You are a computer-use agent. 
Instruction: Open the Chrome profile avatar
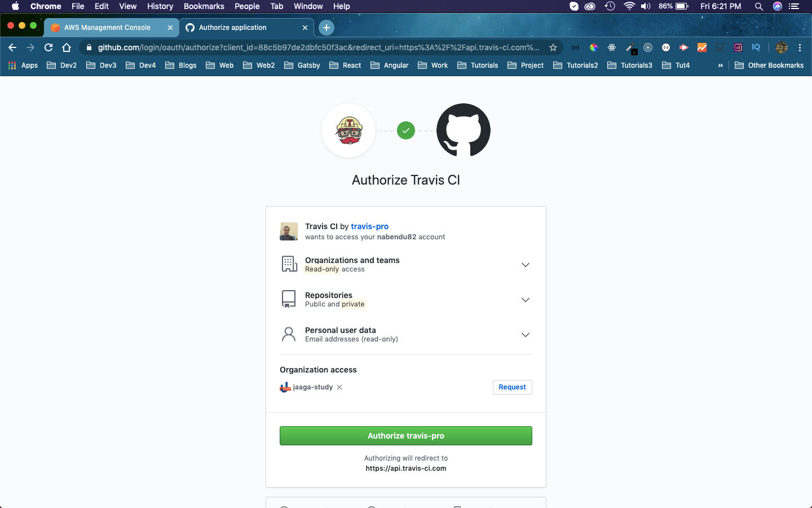[x=782, y=47]
